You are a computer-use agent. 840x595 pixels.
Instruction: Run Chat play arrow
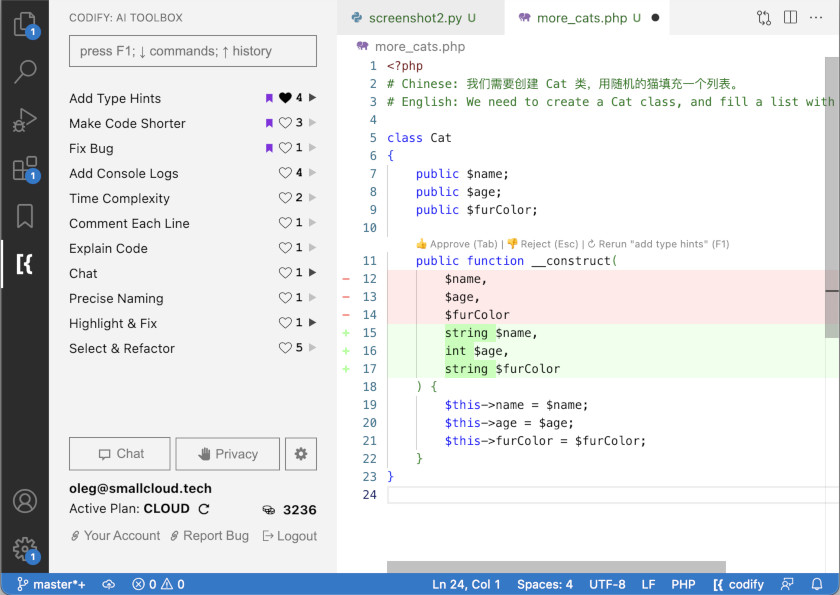[312, 272]
